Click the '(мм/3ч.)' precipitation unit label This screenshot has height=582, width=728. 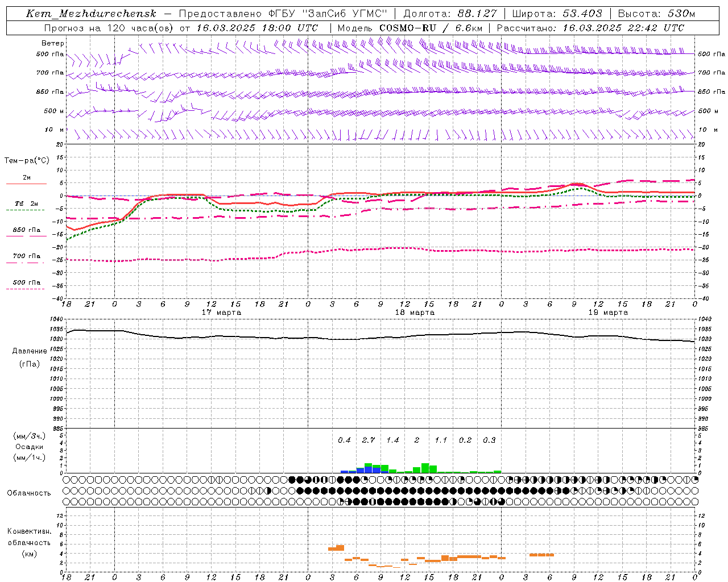(x=30, y=436)
